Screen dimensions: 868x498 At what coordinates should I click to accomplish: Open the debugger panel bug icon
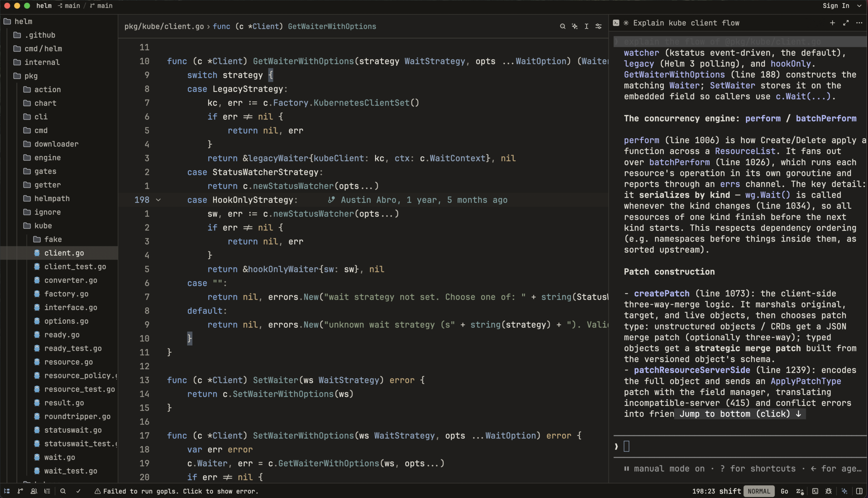point(829,491)
